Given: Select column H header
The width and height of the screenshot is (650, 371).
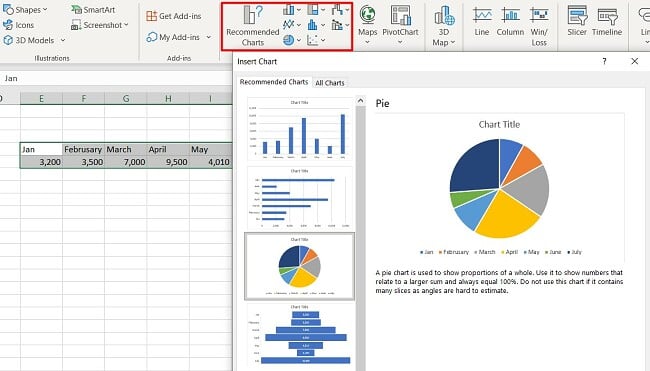Looking at the screenshot, I should pos(168,98).
